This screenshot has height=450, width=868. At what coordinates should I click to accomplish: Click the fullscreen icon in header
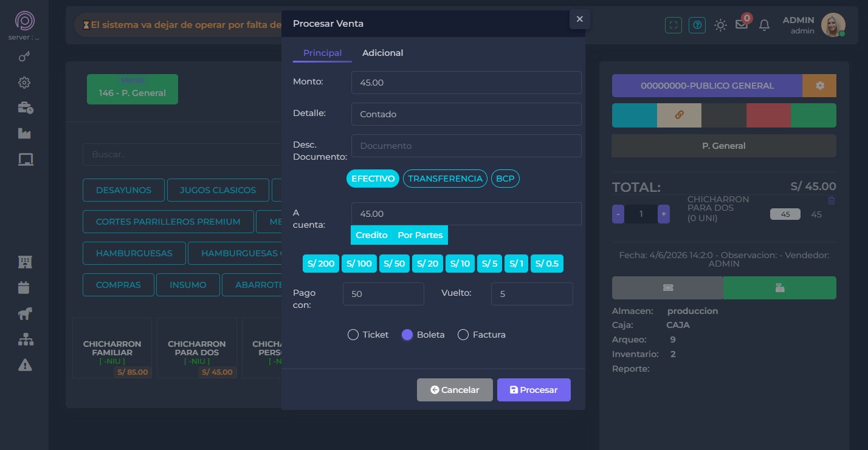(673, 25)
